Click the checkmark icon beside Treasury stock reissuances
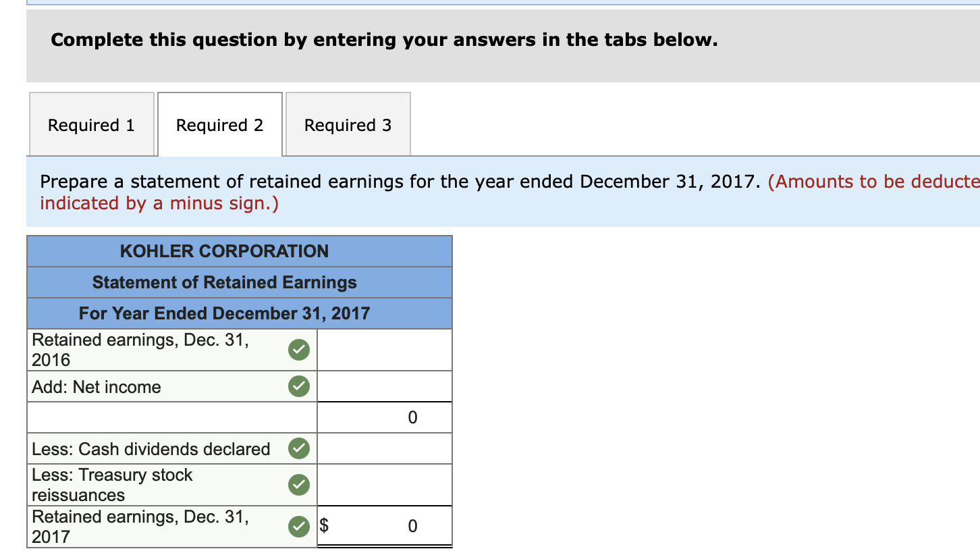 pyautogui.click(x=298, y=484)
